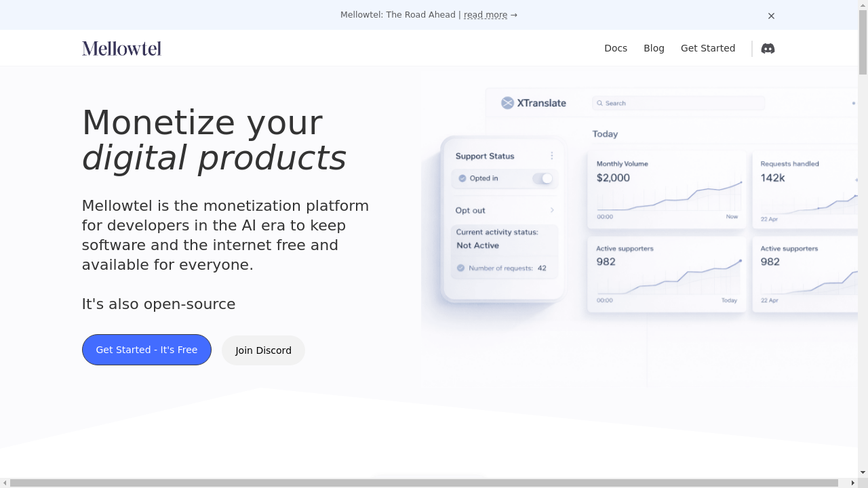Screen dimensions: 868x488
Task: Click the XTranslate logo icon
Action: [507, 103]
